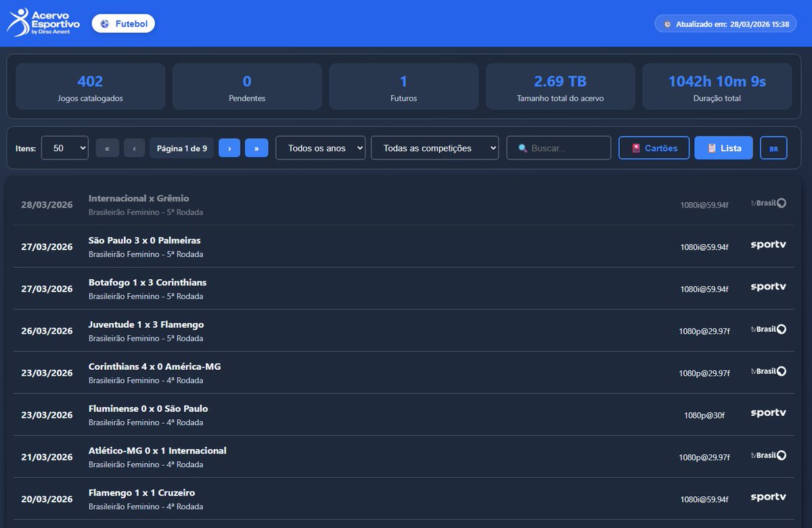Screen dimensions: 812x528
Task: Click sportv logo on Fluminense x São Paulo row
Action: point(769,413)
